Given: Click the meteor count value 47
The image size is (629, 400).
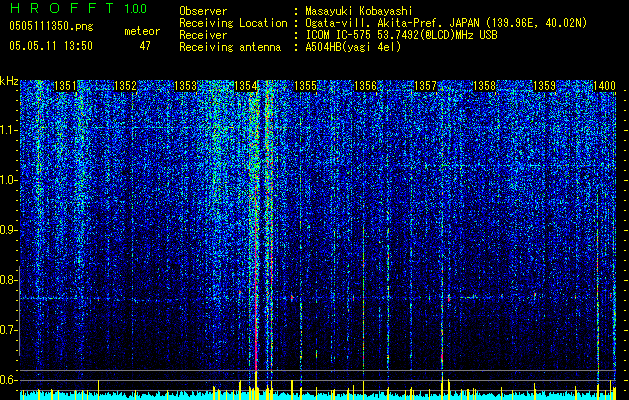Looking at the screenshot, I should click(x=145, y=46).
